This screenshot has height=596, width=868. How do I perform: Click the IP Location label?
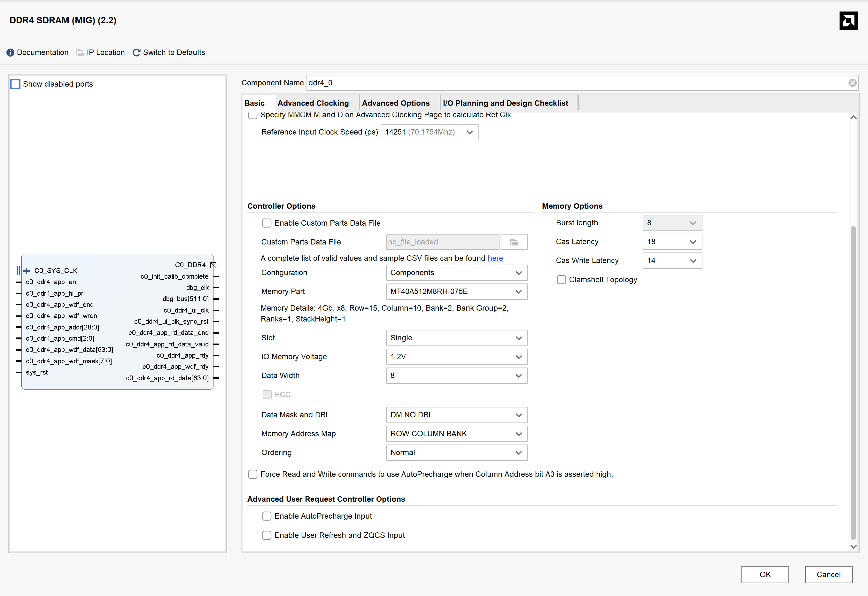[x=106, y=53]
